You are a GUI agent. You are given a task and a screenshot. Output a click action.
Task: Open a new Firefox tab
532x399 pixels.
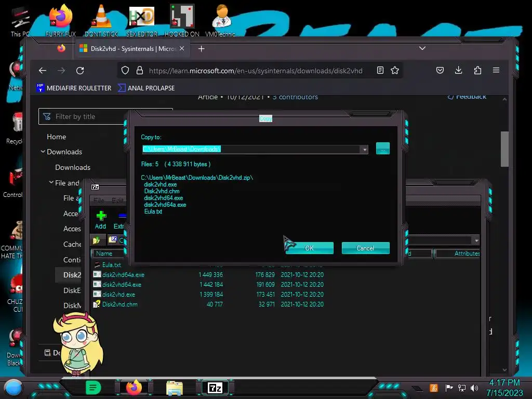pos(201,49)
